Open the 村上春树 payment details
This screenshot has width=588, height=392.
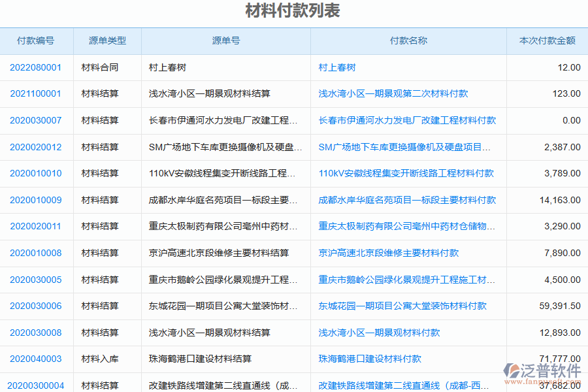click(335, 67)
